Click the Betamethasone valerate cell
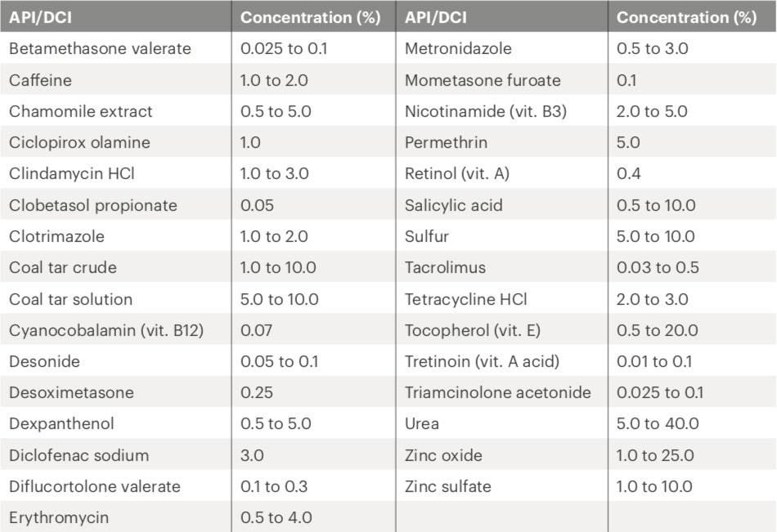The width and height of the screenshot is (777, 532). (x=100, y=49)
